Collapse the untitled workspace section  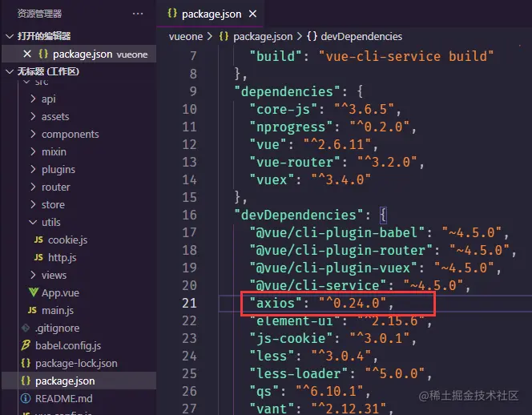click(10, 71)
